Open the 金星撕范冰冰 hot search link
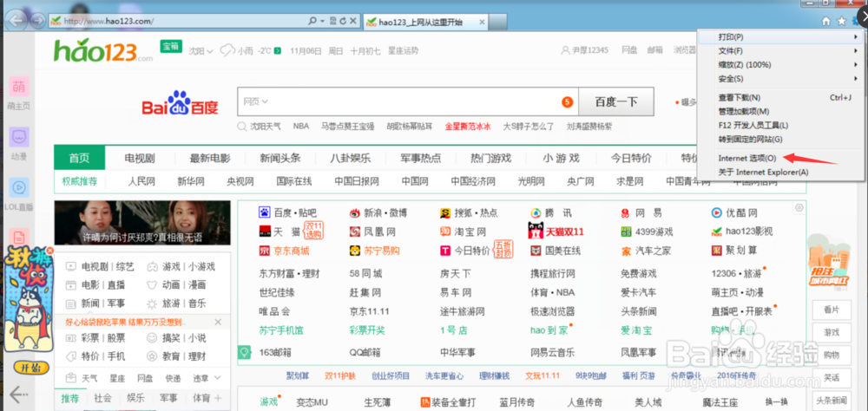This screenshot has height=411, width=868. click(468, 126)
